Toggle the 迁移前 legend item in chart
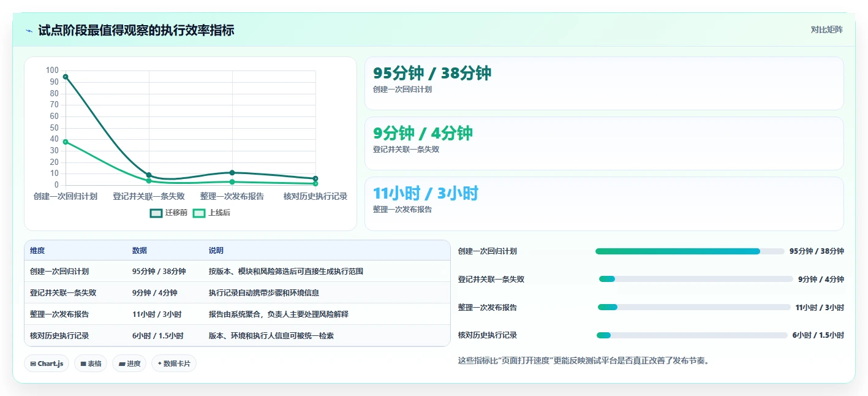This screenshot has width=868, height=396. tap(168, 213)
